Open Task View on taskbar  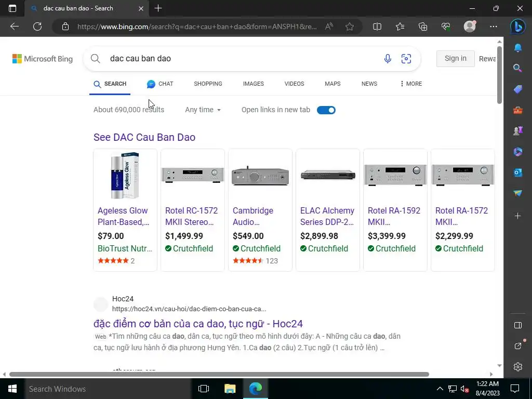[204, 389]
